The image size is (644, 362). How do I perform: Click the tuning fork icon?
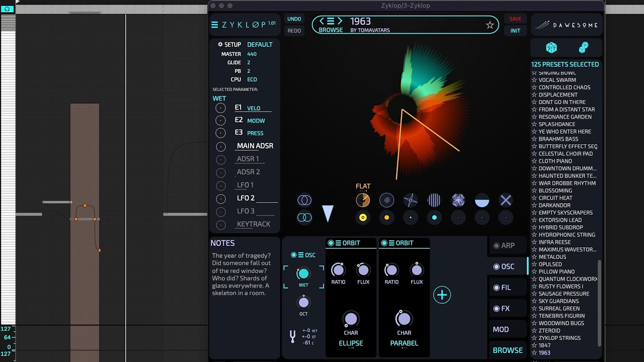[292, 336]
